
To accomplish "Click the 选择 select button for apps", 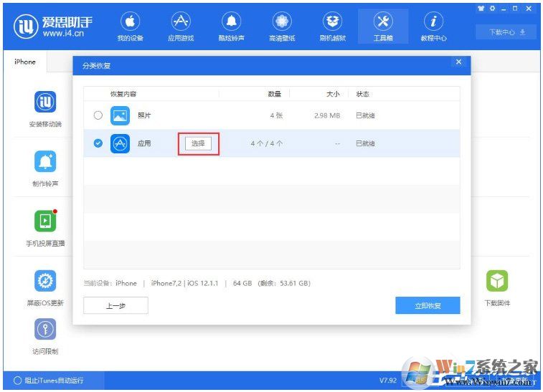I will click(x=198, y=143).
